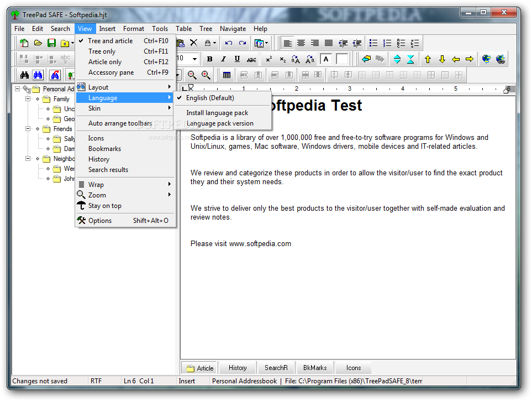This screenshot has width=532, height=401.
Task: Justify the paragraph text
Action: 329,43
